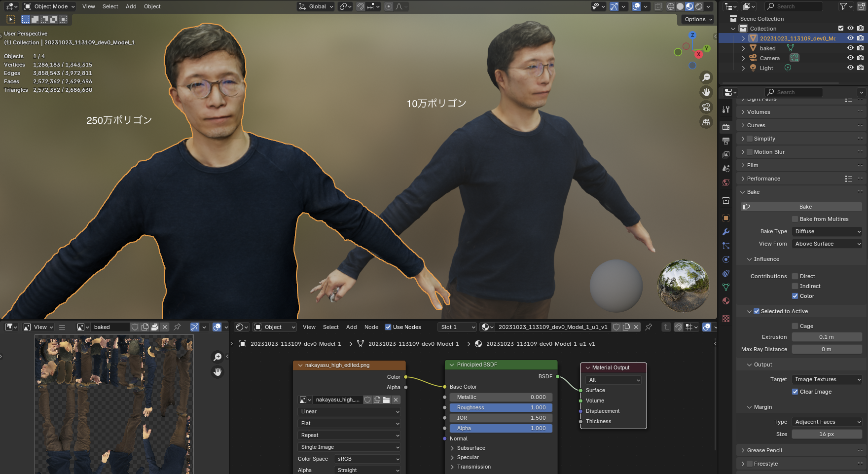Open the Collection properties tab

(x=726, y=200)
